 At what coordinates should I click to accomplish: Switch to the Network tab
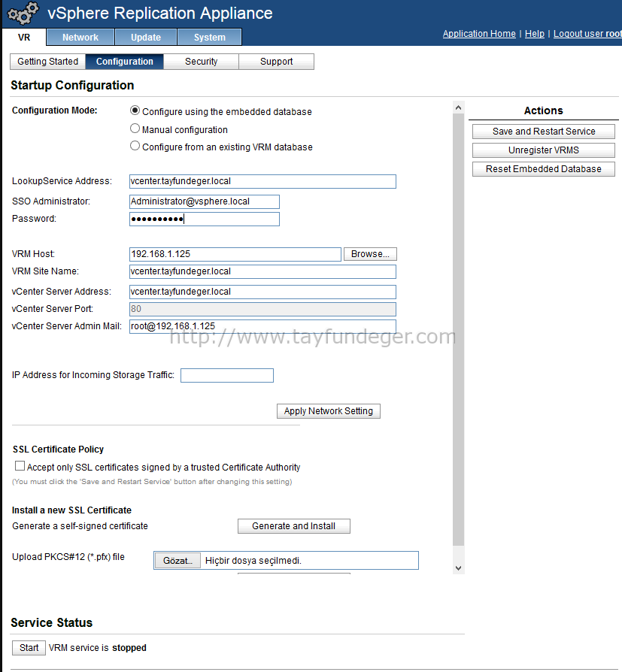(80, 38)
